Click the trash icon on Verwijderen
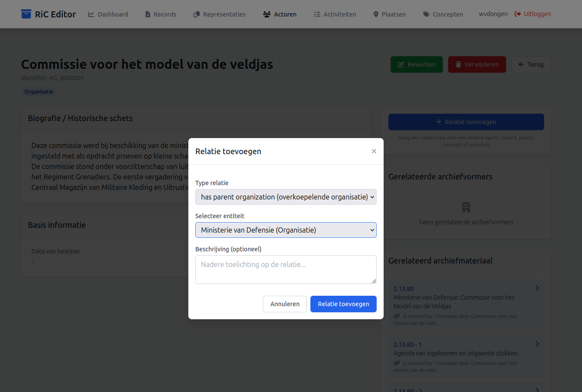The width and height of the screenshot is (582, 392). (458, 64)
